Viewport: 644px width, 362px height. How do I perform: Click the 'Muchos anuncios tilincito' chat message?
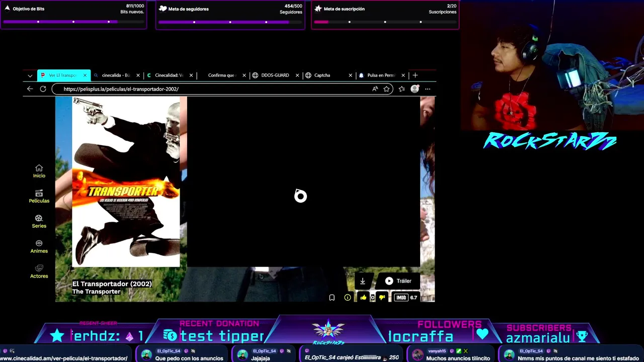(458, 358)
